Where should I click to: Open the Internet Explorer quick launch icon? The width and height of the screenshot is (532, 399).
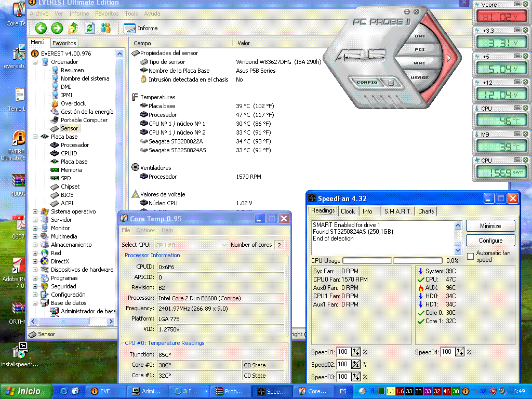[63, 391]
